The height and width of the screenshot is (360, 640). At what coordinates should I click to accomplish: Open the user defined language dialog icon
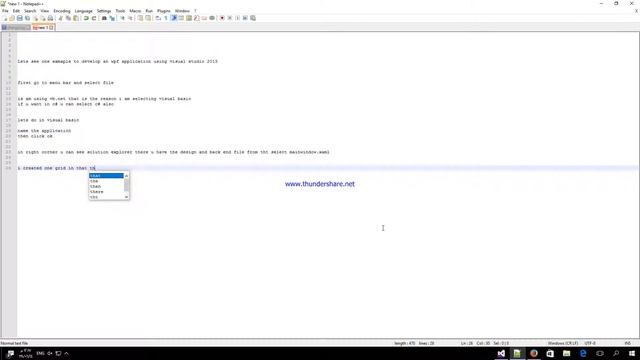coord(181,18)
